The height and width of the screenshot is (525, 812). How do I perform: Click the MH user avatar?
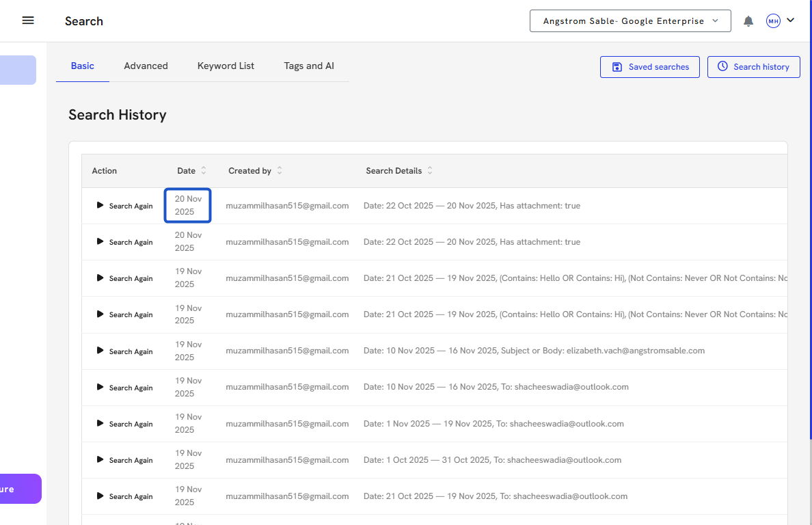pos(773,21)
